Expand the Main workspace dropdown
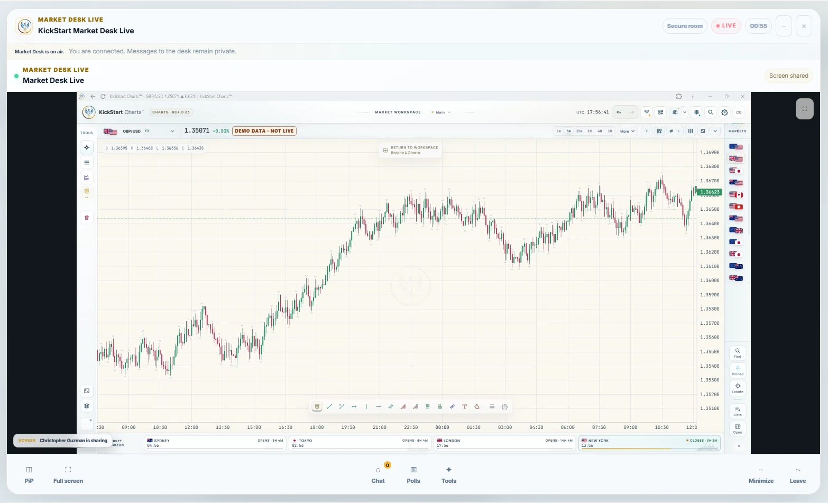This screenshot has width=828, height=504. click(x=441, y=113)
